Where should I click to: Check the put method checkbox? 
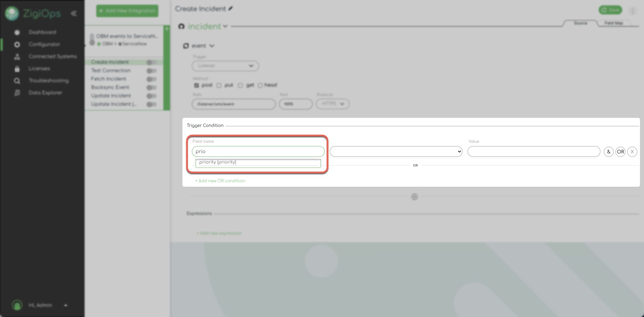pyautogui.click(x=219, y=85)
